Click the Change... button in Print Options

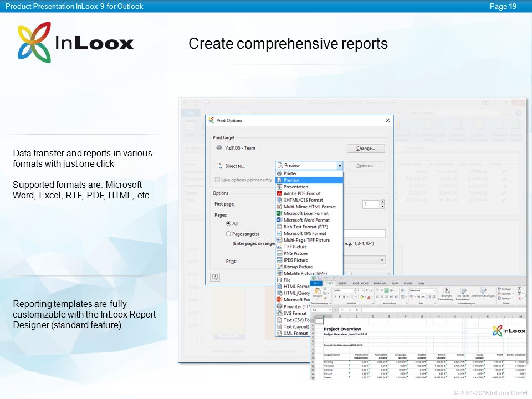[x=365, y=149]
